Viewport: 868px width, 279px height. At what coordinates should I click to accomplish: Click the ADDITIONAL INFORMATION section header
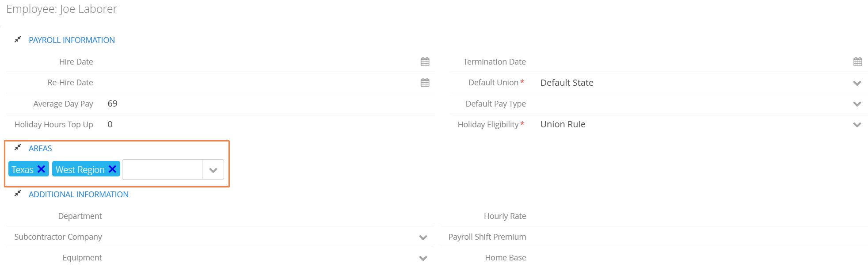click(x=79, y=195)
